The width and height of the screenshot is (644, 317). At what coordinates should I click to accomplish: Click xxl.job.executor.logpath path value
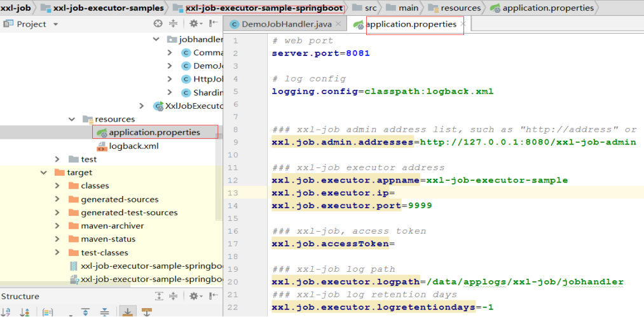[x=525, y=282]
